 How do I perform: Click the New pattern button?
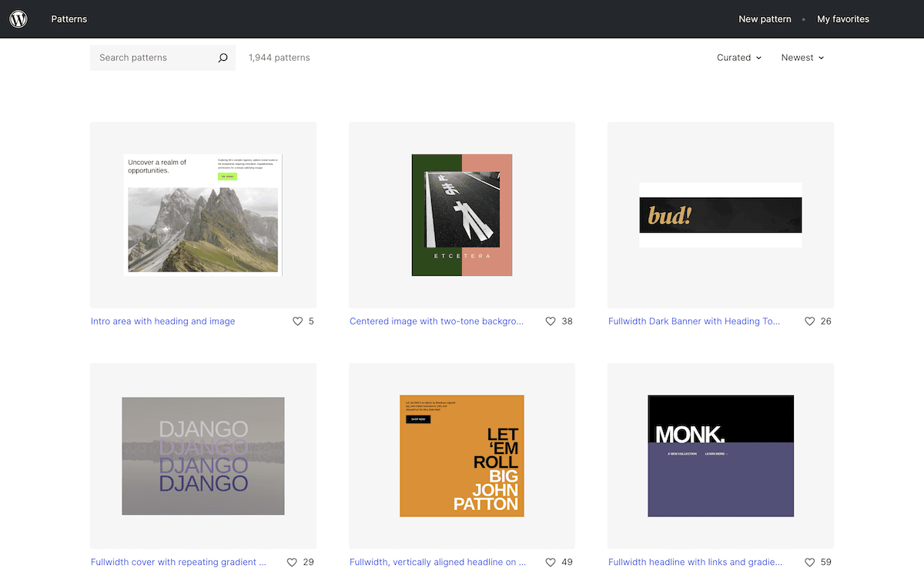point(765,18)
